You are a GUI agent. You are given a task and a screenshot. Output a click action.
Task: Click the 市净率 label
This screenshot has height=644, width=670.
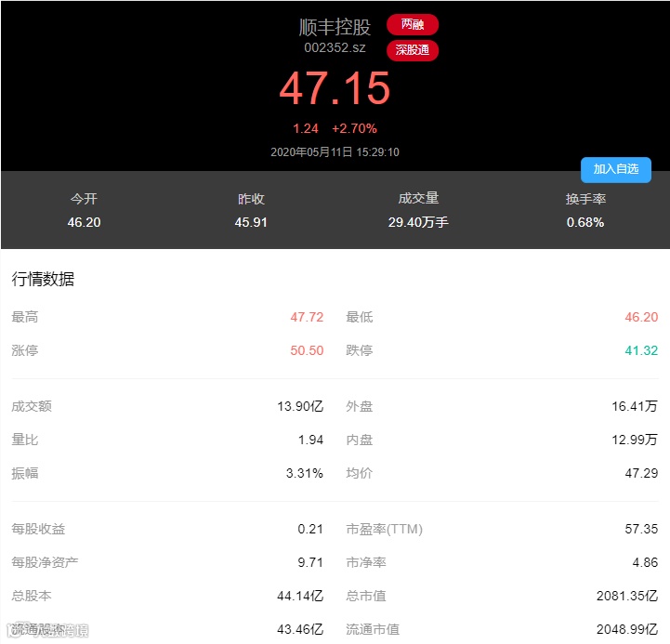tap(366, 562)
